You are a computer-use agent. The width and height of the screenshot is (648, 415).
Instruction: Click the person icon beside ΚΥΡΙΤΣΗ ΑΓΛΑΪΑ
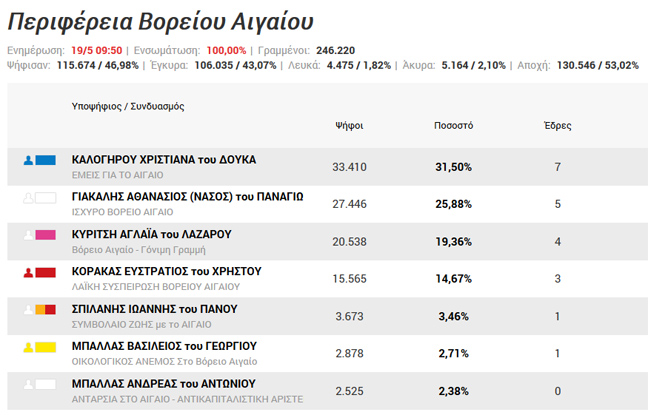pyautogui.click(x=29, y=235)
